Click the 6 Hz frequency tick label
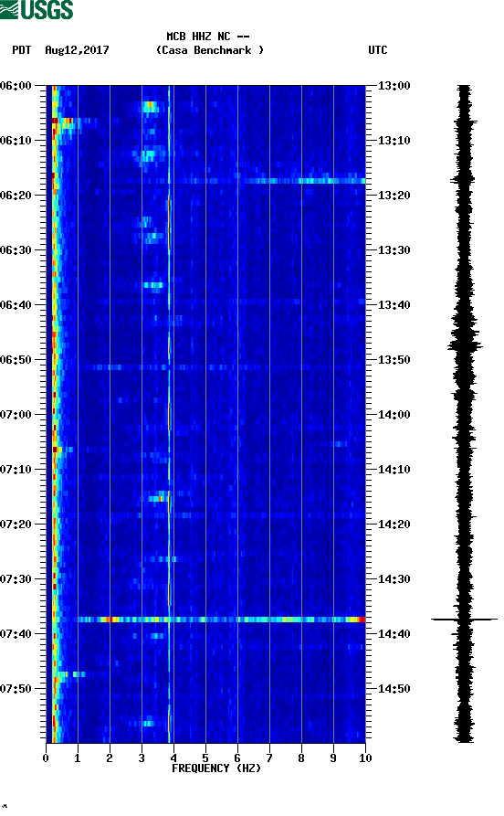The height and width of the screenshot is (816, 504). (x=237, y=758)
